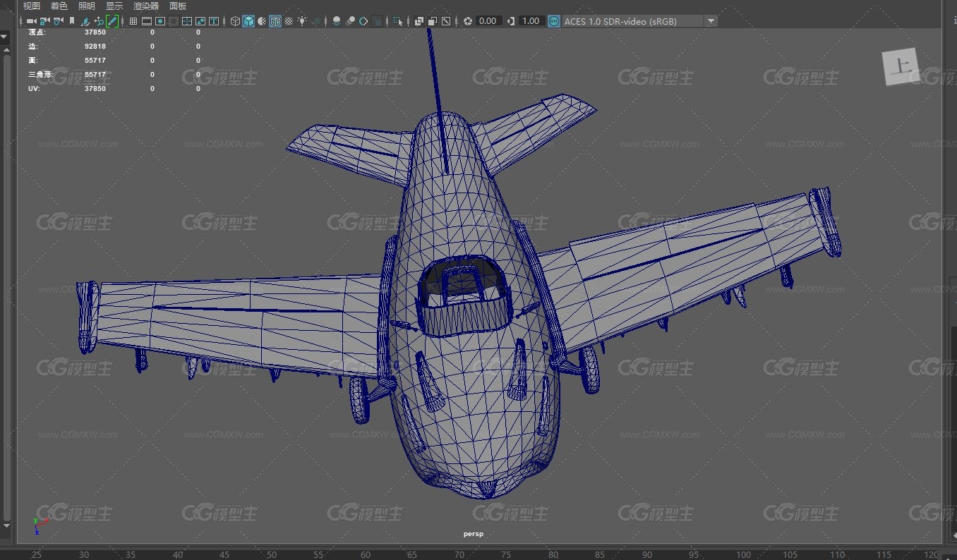Click the persp camera label
Viewport: 957px width, 560px height.
point(474,534)
